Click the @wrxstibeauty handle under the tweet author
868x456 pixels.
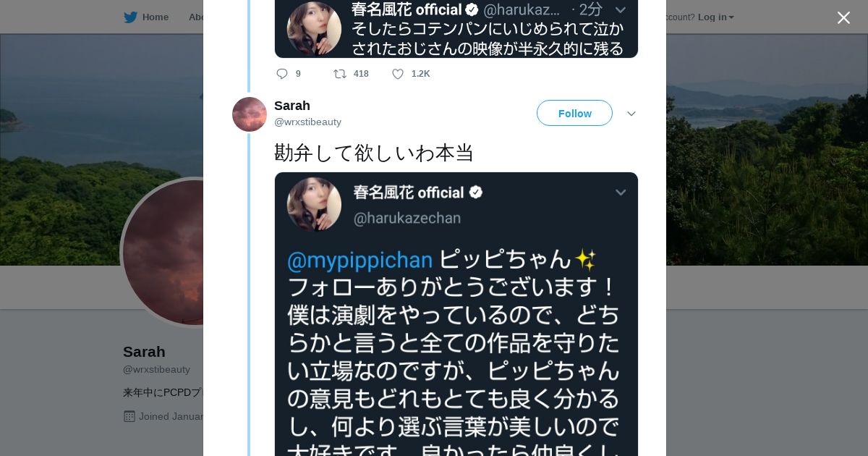coord(307,122)
